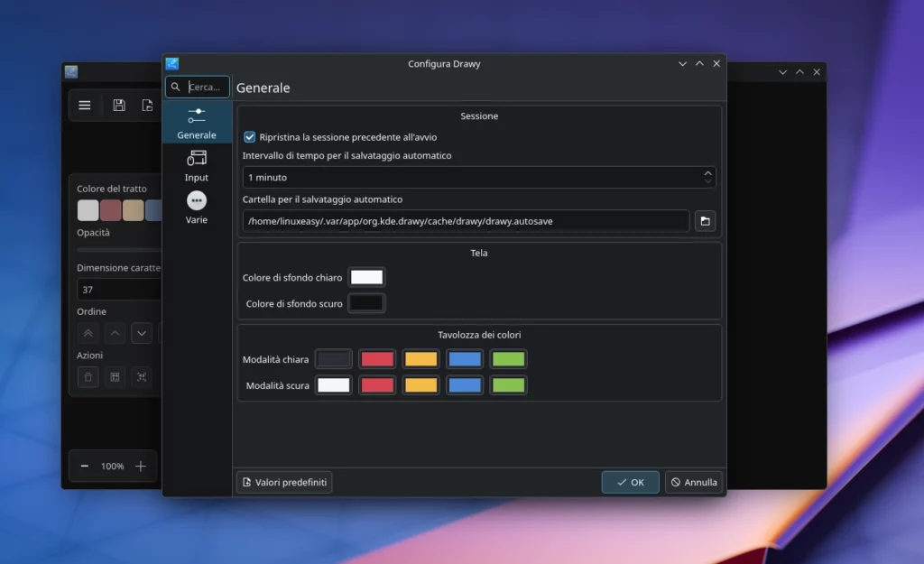Image resolution: width=924 pixels, height=564 pixels.
Task: Click the move up one level arrow
Action: tap(115, 333)
